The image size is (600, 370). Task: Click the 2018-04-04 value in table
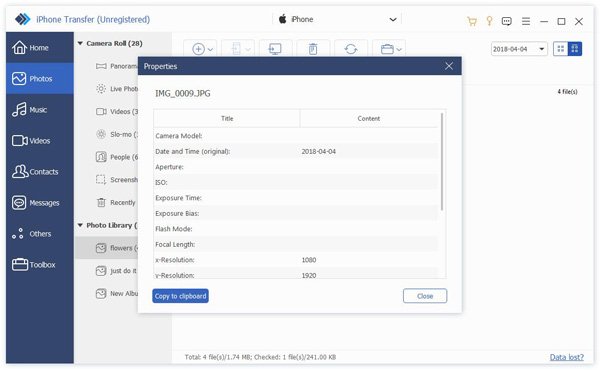coord(318,152)
